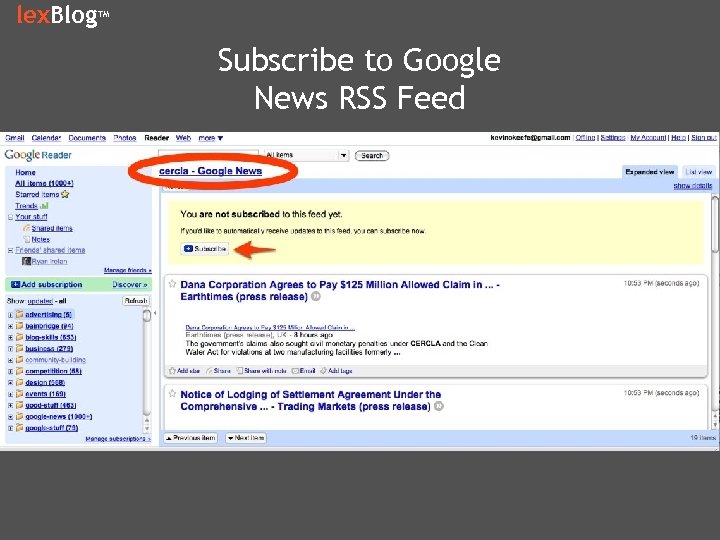Click the Google Reader logo
This screenshot has height=540, width=720.
coord(38,155)
